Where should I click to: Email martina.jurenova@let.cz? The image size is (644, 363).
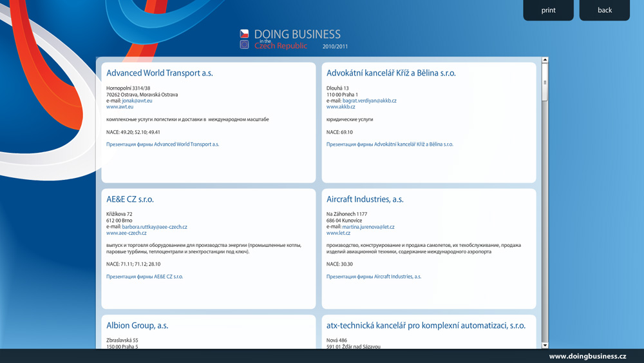tap(368, 227)
